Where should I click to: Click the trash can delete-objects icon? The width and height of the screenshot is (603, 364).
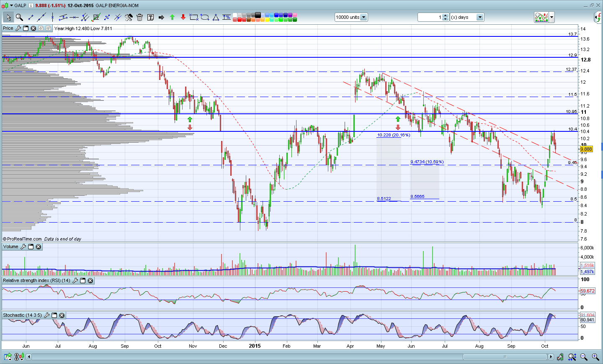(139, 17)
